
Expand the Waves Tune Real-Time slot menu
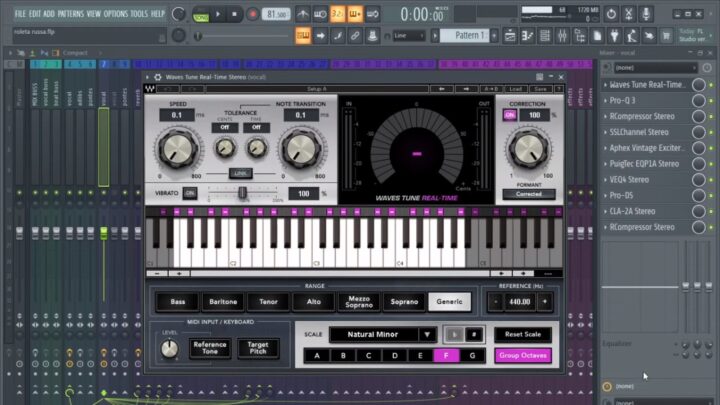click(606, 85)
